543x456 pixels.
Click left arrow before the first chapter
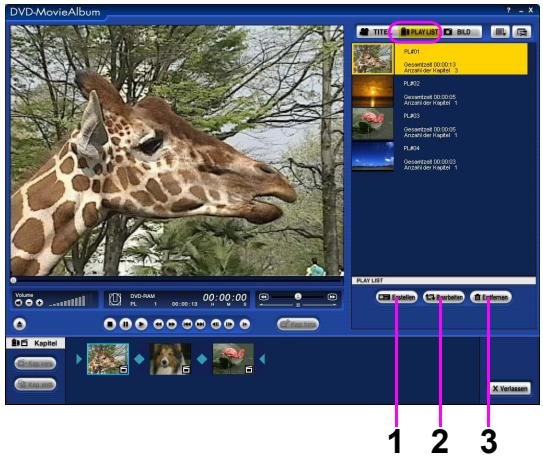79,359
